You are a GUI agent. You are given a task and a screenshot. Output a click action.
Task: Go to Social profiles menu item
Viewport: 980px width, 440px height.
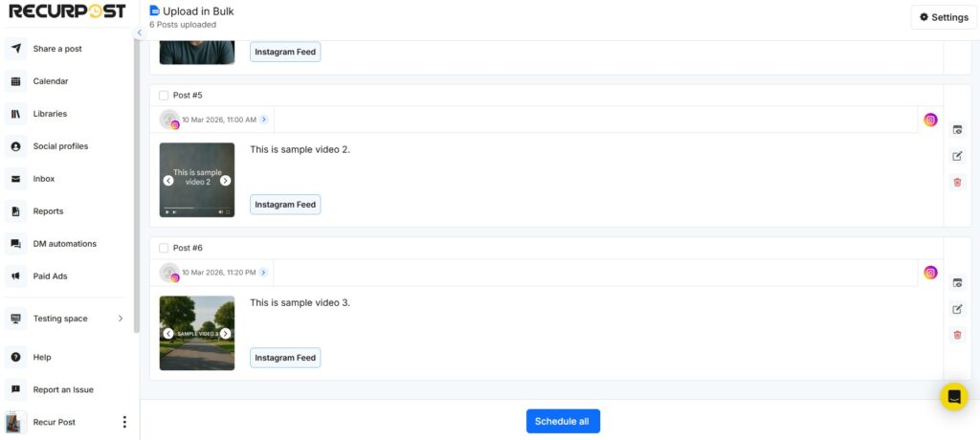coord(60,146)
